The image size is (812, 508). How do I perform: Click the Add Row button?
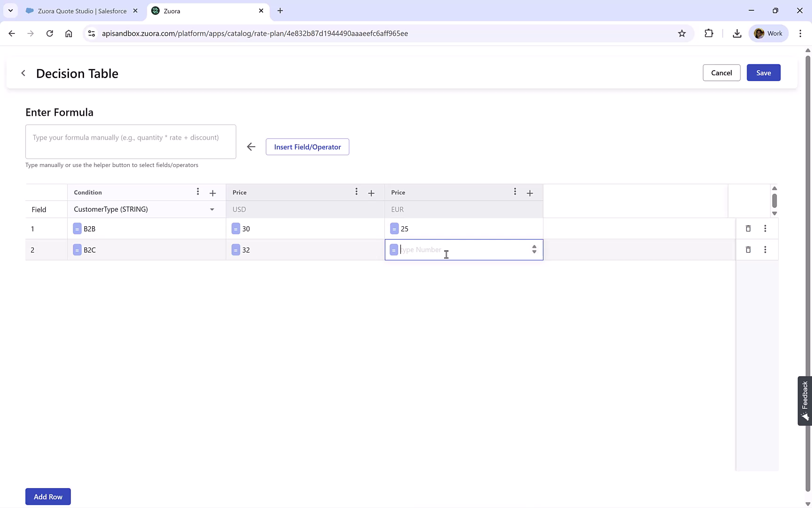coord(47,496)
